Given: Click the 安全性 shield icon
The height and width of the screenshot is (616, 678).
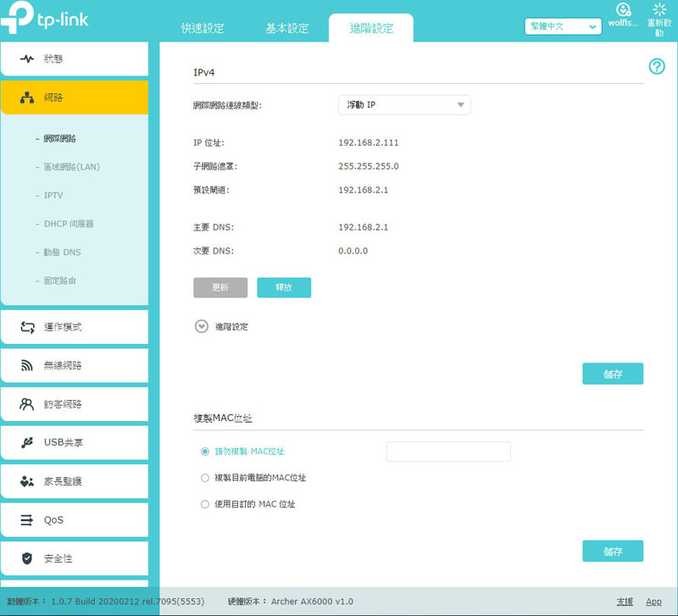Looking at the screenshot, I should [27, 558].
